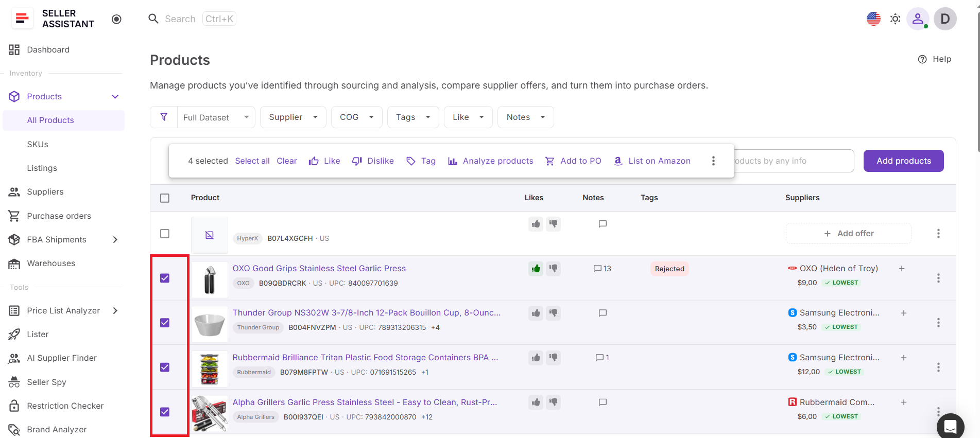Open row menu for HyperX product
Viewport: 980px width, 438px height.
coord(938,234)
